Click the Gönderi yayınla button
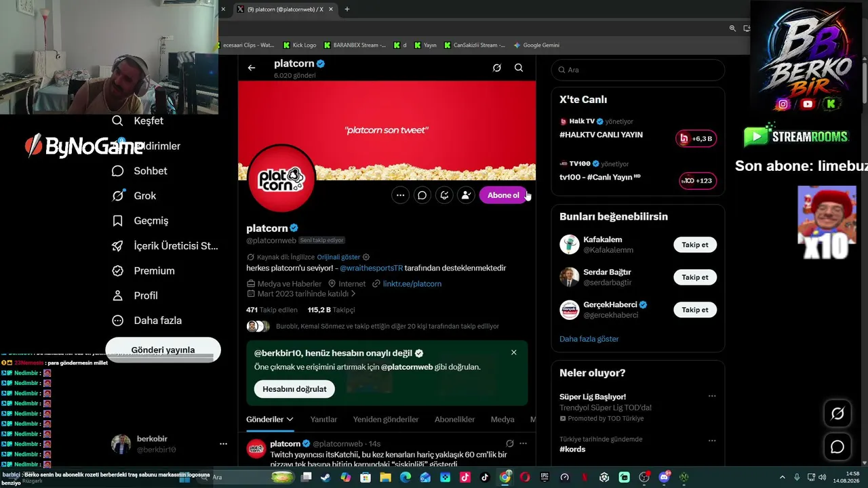 (x=163, y=350)
